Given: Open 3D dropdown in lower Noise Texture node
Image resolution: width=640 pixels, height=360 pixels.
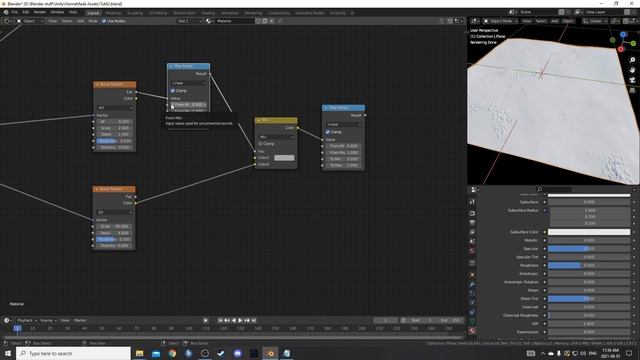Looking at the screenshot, I should coord(114,212).
